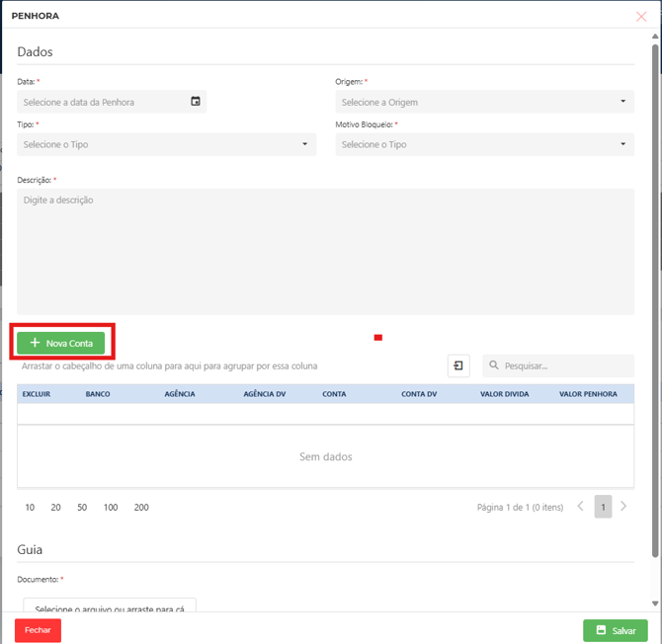
Task: Go to the next page arrow
Action: (623, 507)
